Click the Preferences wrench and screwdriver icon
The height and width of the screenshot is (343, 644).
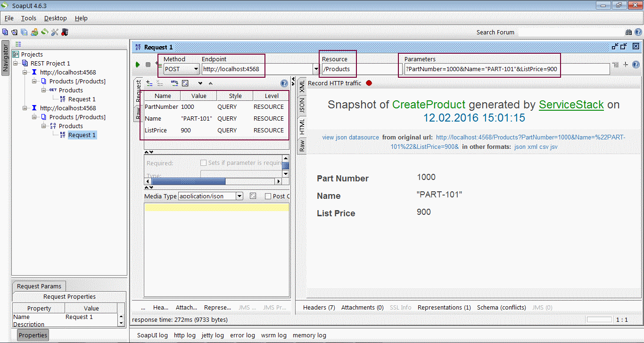coord(55,32)
